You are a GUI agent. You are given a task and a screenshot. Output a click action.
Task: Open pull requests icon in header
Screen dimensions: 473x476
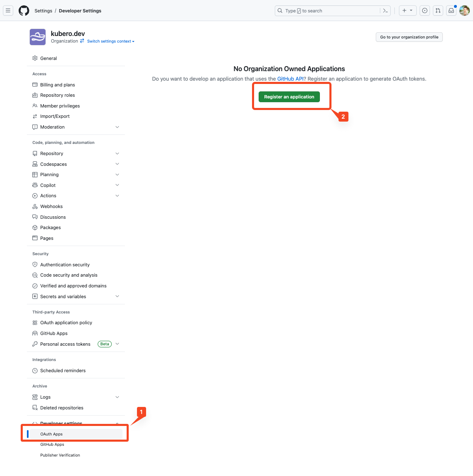click(x=438, y=11)
